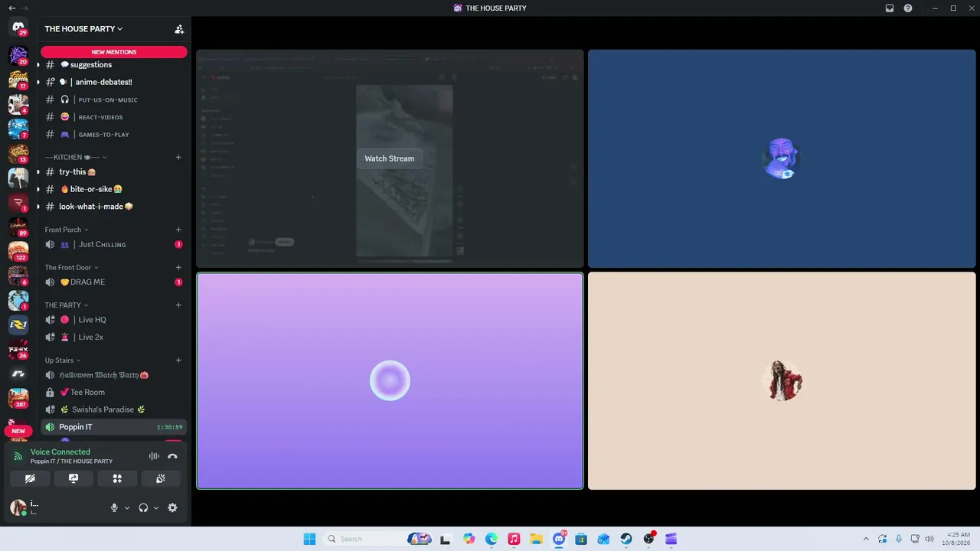This screenshot has height=551, width=980.
Task: Deafen with the headphones button
Action: 143,507
